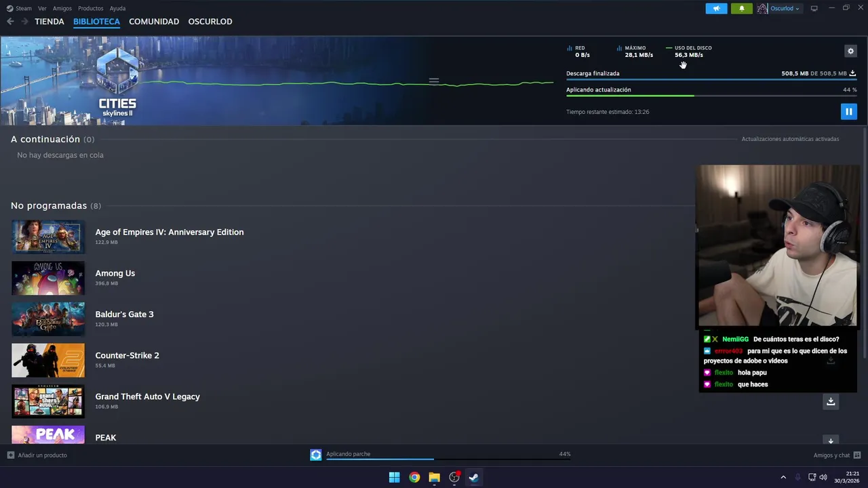
Task: Open the Windows Start button
Action: pyautogui.click(x=394, y=477)
